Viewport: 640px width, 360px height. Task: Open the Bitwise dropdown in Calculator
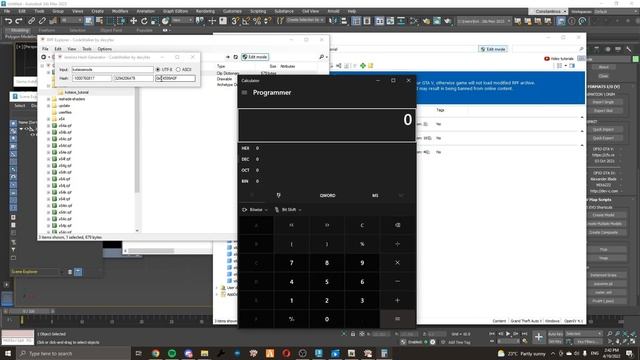click(x=255, y=210)
